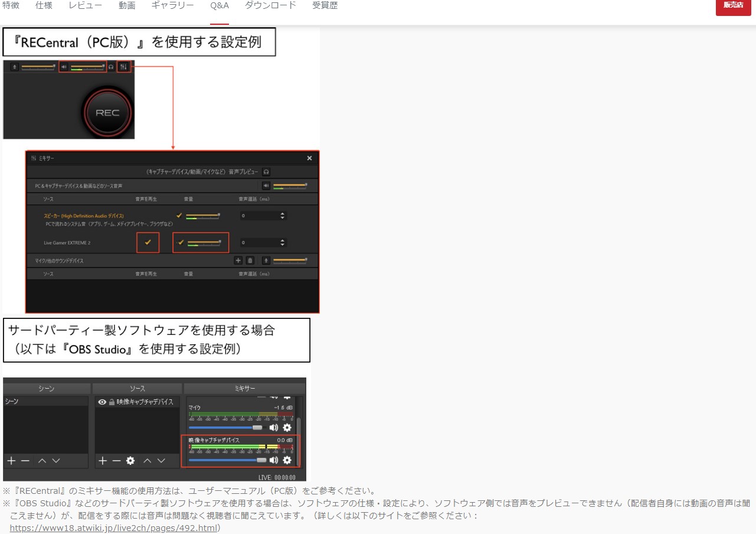
Task: Toggle the lock on 映像キャプチャデバイス source
Action: [112, 402]
